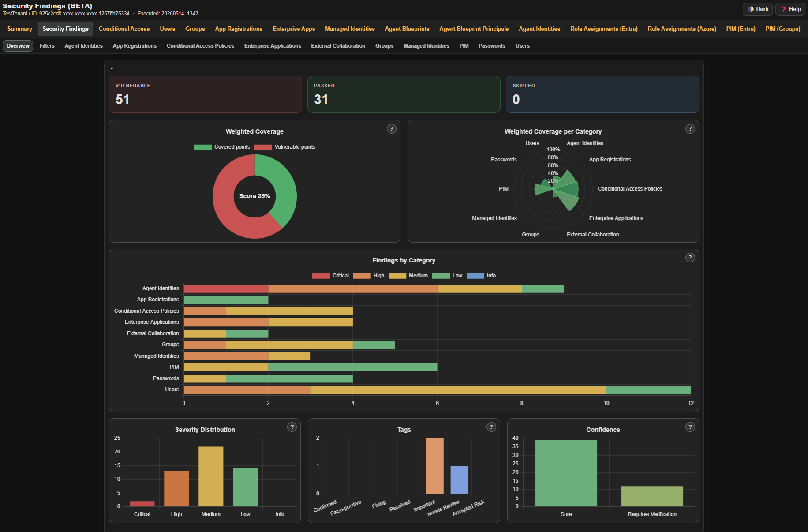The image size is (808, 532).
Task: Open help for Weighted Coverage per Category
Action: [x=690, y=129]
